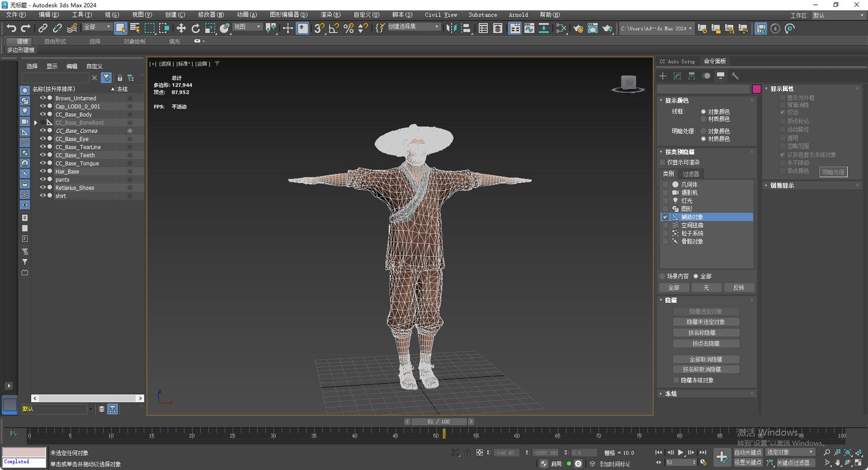Switch to the Utilities wrench panel icon

pos(735,76)
